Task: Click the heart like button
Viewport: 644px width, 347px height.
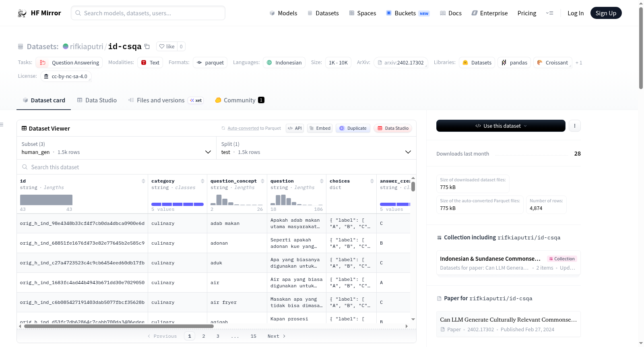Action: 167,46
